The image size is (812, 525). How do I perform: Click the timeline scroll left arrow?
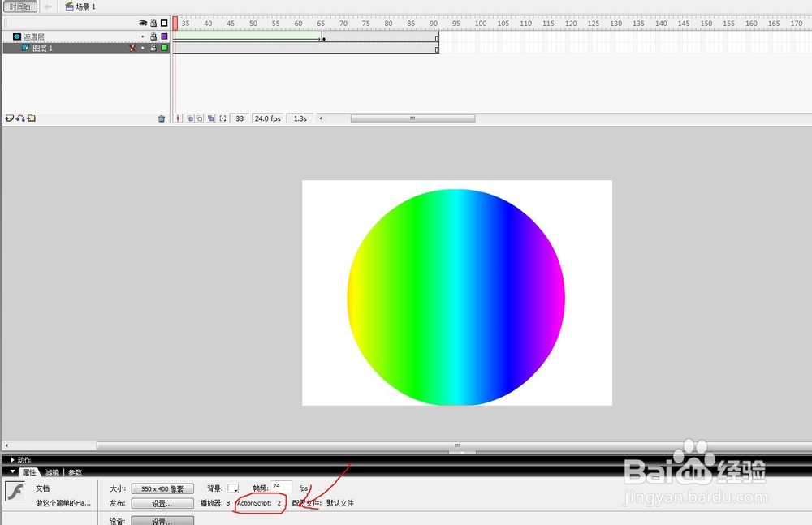pos(321,118)
